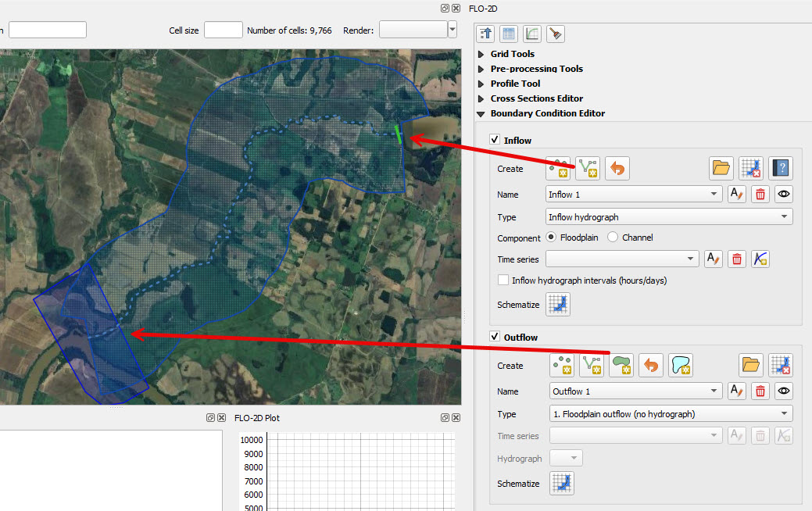Toggle the Outflow 1 eye visibility icon
Screen dimensions: 812x511
click(x=783, y=391)
